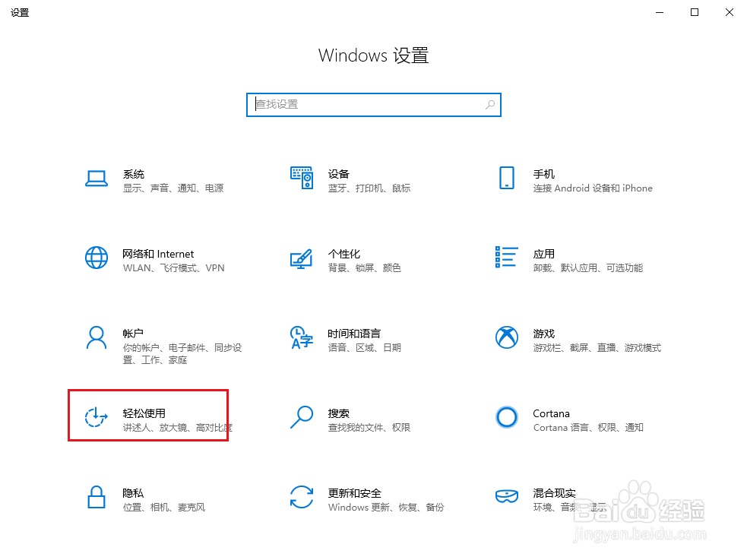Open 更新和安全 settings title
Viewport: 747px width, 560px height.
tap(354, 493)
